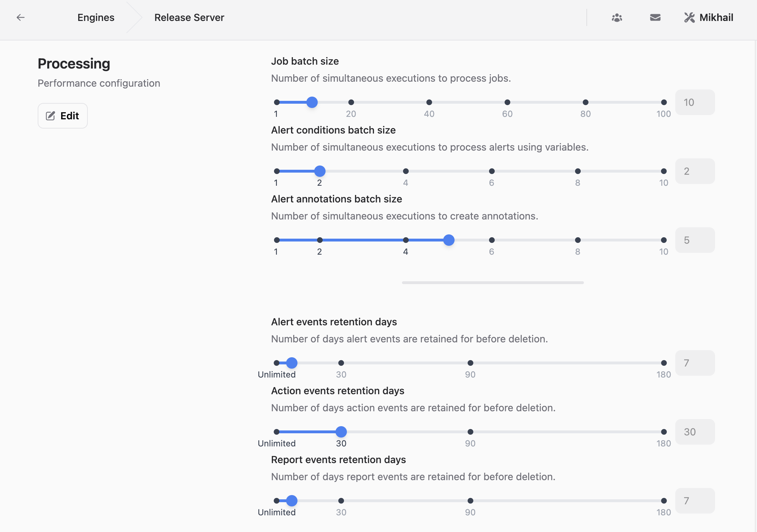The width and height of the screenshot is (757, 532).
Task: Click Alert annotations batch size value field
Action: (695, 240)
